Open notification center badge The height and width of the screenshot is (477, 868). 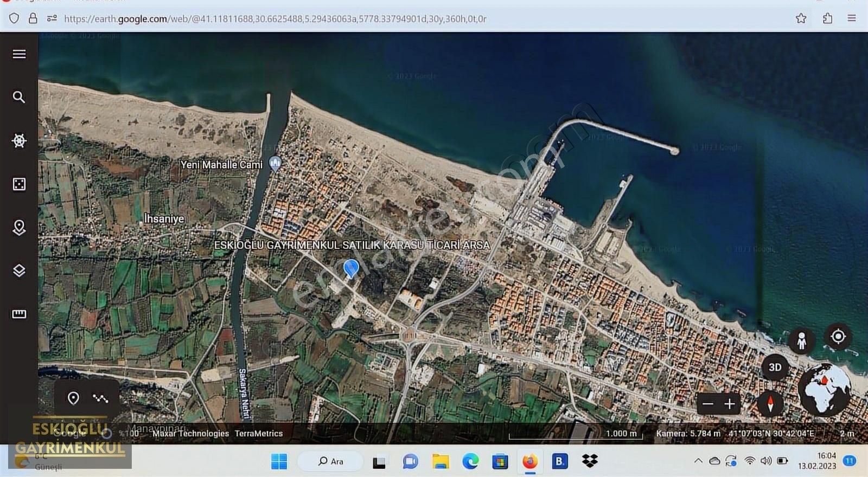(x=850, y=461)
